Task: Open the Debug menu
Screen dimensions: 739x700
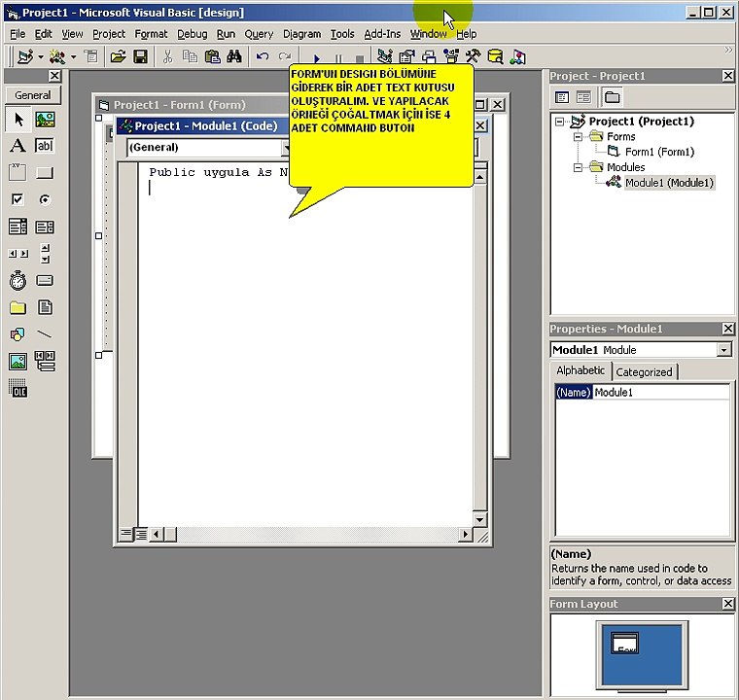Action: 193,34
